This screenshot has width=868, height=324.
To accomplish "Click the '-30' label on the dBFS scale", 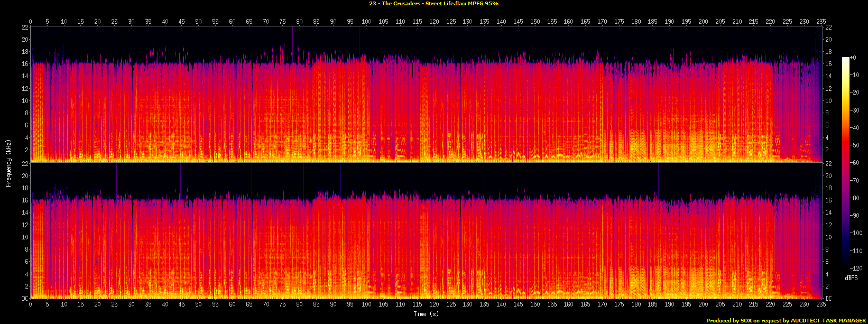I will point(855,110).
